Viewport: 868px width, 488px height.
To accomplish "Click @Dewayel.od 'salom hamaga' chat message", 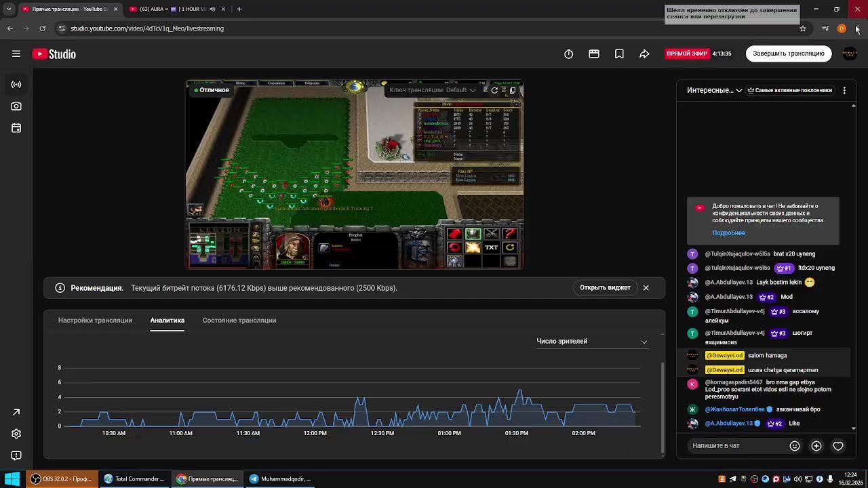I will 764,356.
